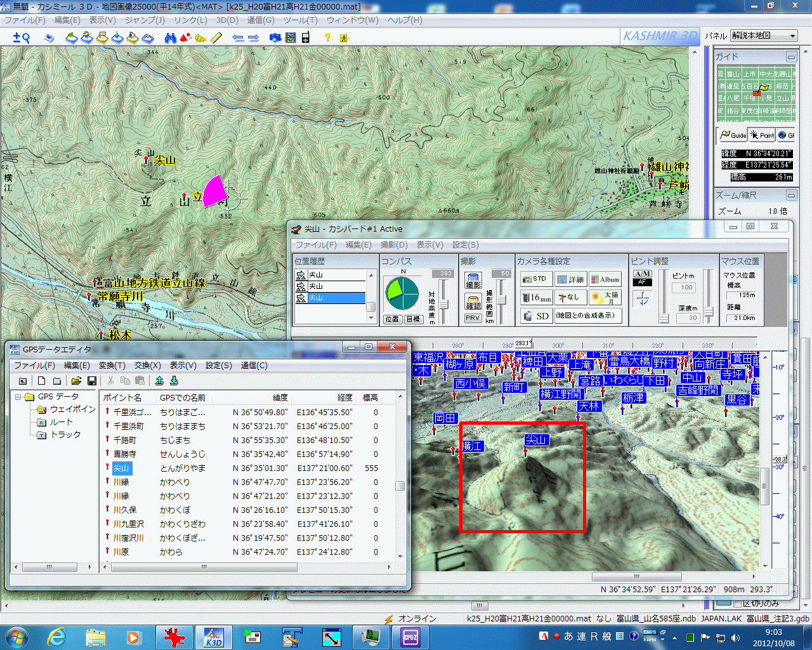Click the yellow question mark help icon
The height and width of the screenshot is (650, 812).
point(328,38)
